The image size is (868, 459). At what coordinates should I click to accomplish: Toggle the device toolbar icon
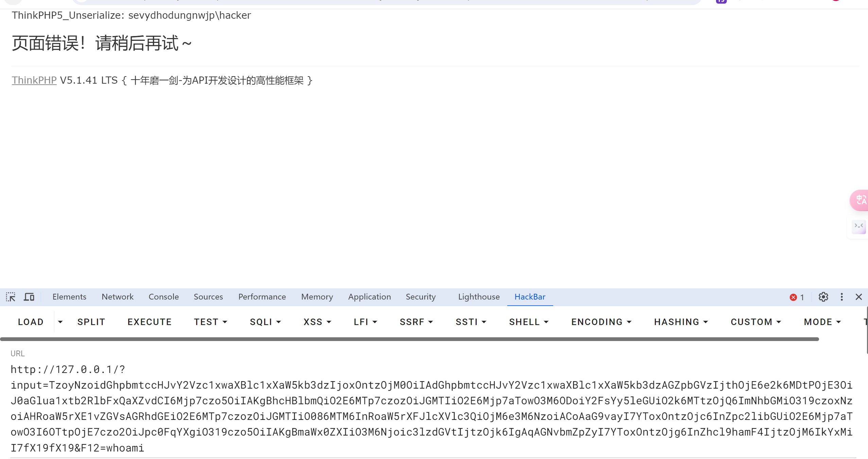coord(29,297)
